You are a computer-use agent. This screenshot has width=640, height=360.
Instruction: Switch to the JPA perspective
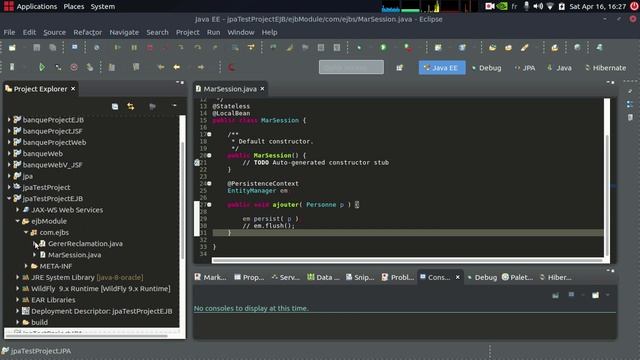coord(525,68)
